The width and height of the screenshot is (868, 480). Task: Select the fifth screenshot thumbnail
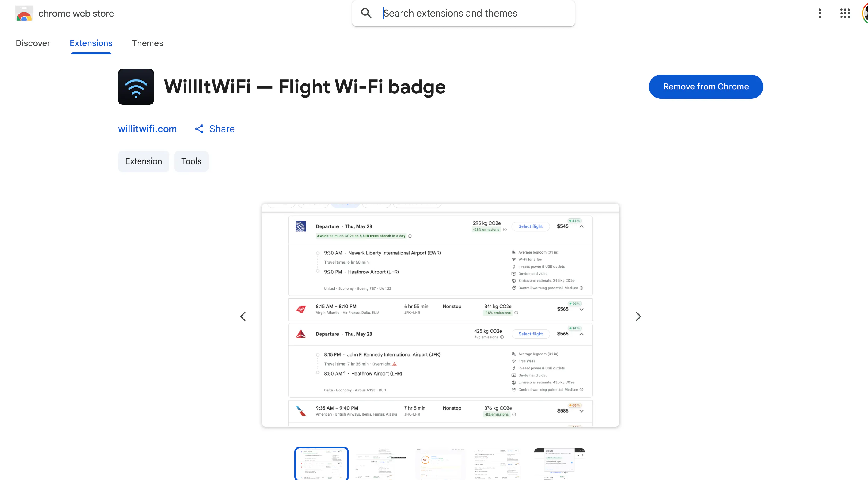559,463
